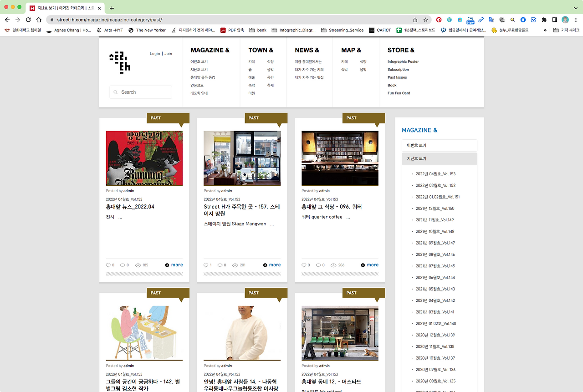583x392 pixels.
Task: Click the Street H logo
Action: [119, 62]
